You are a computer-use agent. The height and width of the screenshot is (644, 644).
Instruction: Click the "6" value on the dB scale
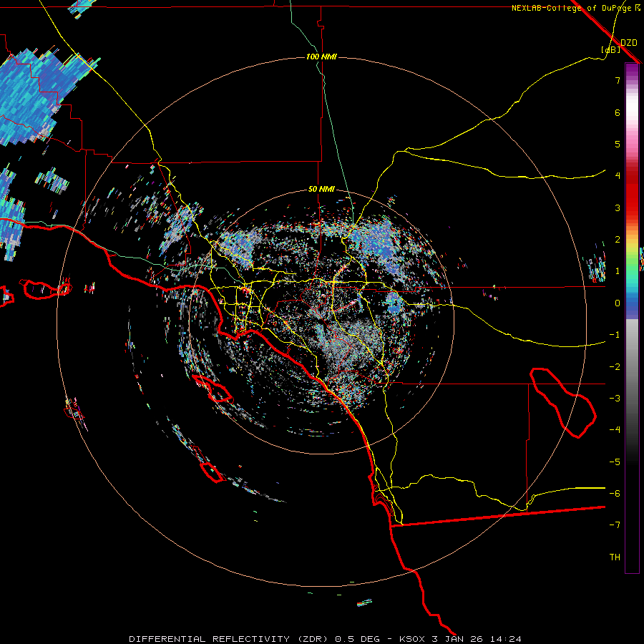618,112
